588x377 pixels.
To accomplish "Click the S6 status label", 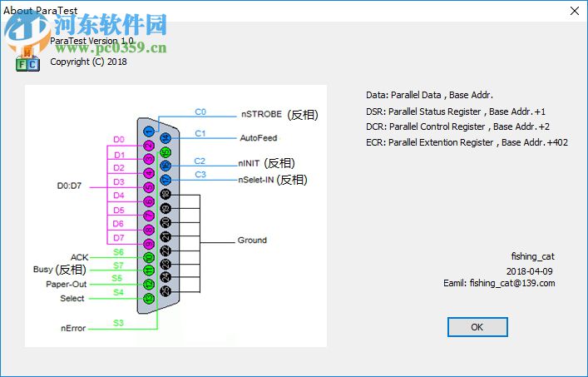I will tap(118, 252).
